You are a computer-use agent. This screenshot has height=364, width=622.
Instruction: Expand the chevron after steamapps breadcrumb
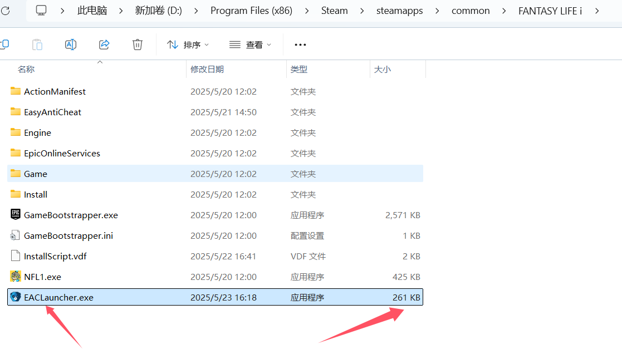437,11
